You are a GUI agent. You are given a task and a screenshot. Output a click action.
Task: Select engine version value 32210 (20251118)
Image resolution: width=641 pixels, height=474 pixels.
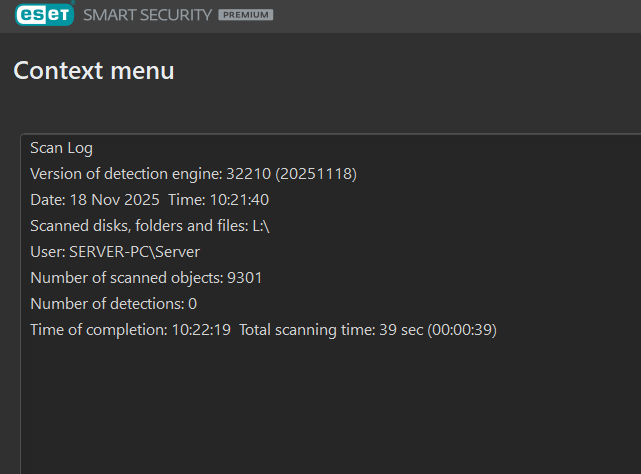pyautogui.click(x=291, y=174)
